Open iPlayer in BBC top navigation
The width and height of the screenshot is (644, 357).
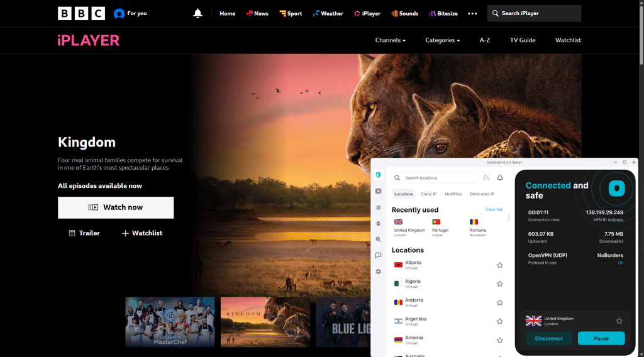367,14
